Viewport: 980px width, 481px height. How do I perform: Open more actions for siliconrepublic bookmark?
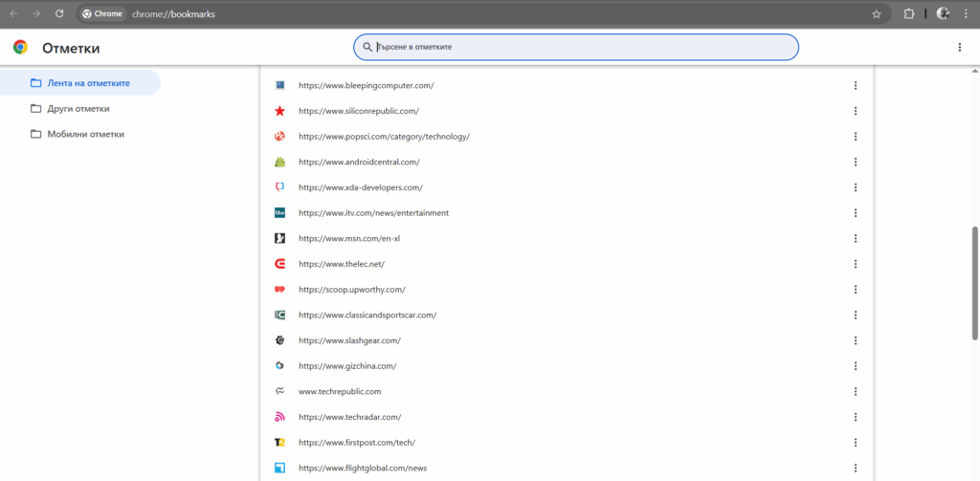[x=856, y=111]
